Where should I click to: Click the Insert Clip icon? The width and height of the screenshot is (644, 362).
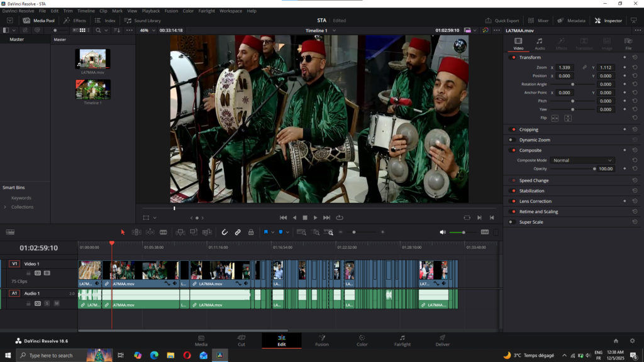180,233
